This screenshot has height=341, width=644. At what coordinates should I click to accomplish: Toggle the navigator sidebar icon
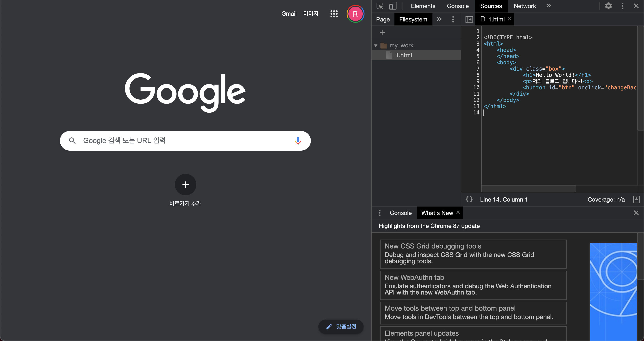(x=469, y=19)
